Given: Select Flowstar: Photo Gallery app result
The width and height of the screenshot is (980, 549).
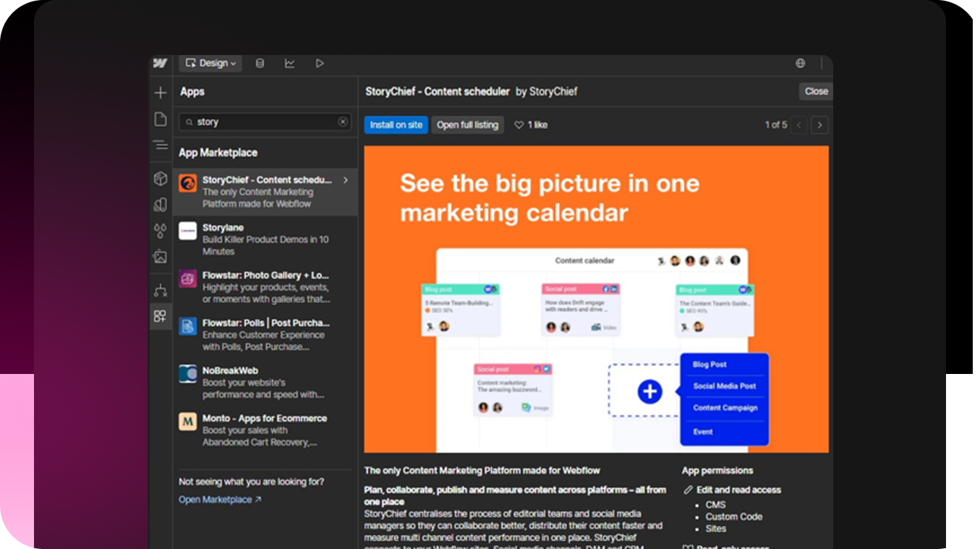Looking at the screenshot, I should coord(265,287).
